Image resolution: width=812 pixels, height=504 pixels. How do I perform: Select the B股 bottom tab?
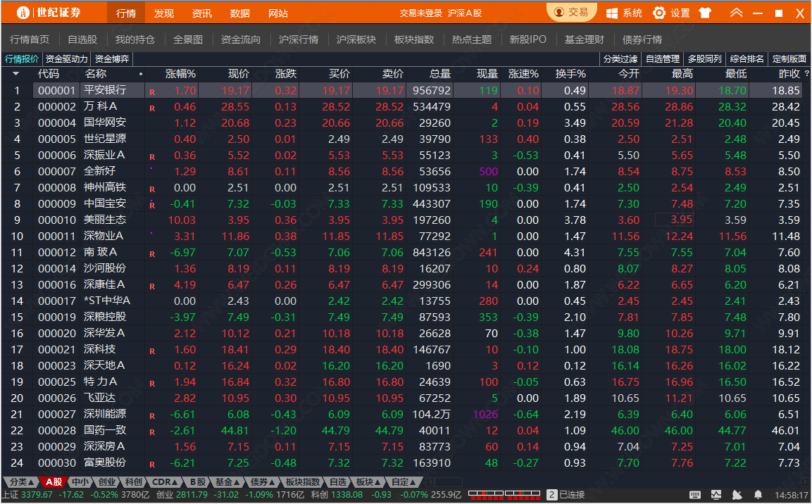coord(197,481)
